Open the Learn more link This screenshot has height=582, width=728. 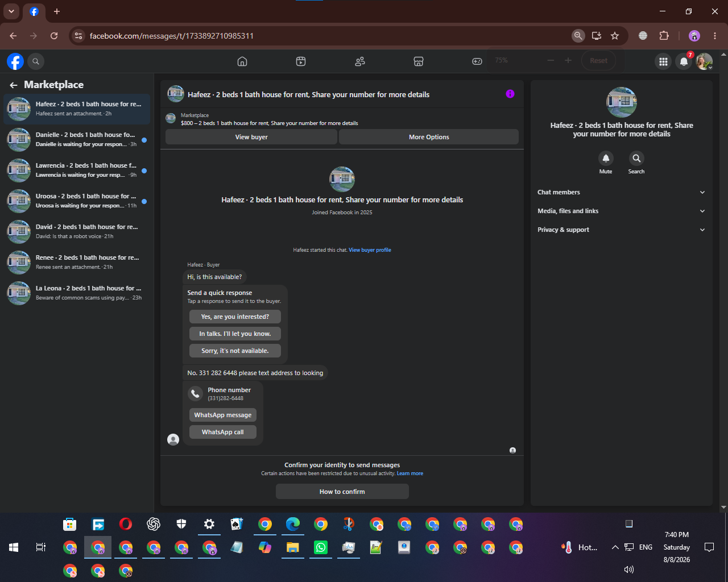coord(410,473)
